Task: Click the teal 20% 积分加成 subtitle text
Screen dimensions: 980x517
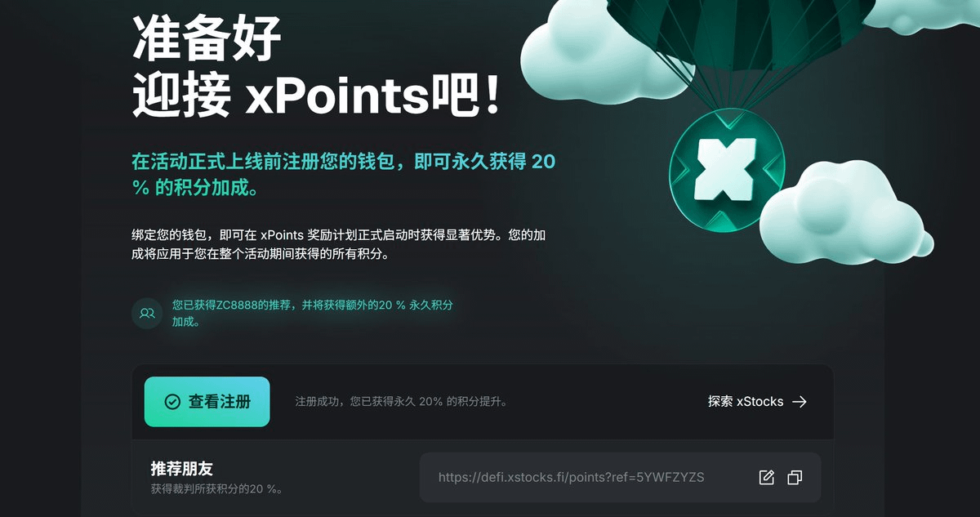Action: pos(343,174)
